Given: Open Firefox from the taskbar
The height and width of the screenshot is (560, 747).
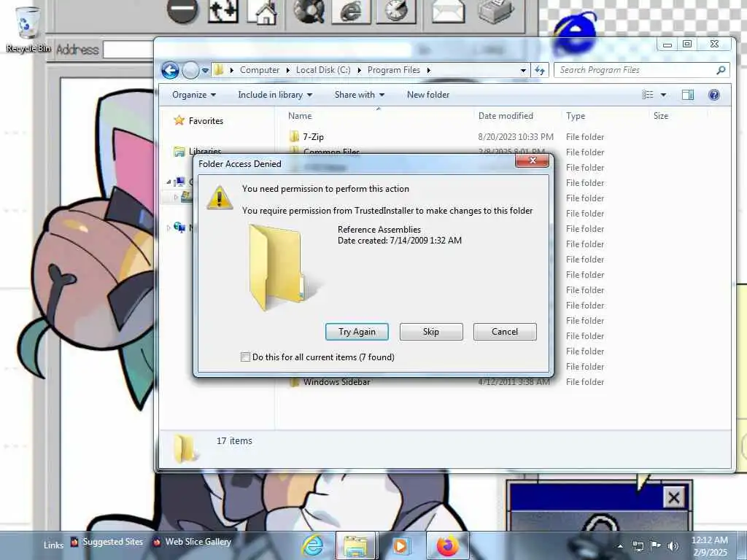Looking at the screenshot, I should pyautogui.click(x=447, y=545).
